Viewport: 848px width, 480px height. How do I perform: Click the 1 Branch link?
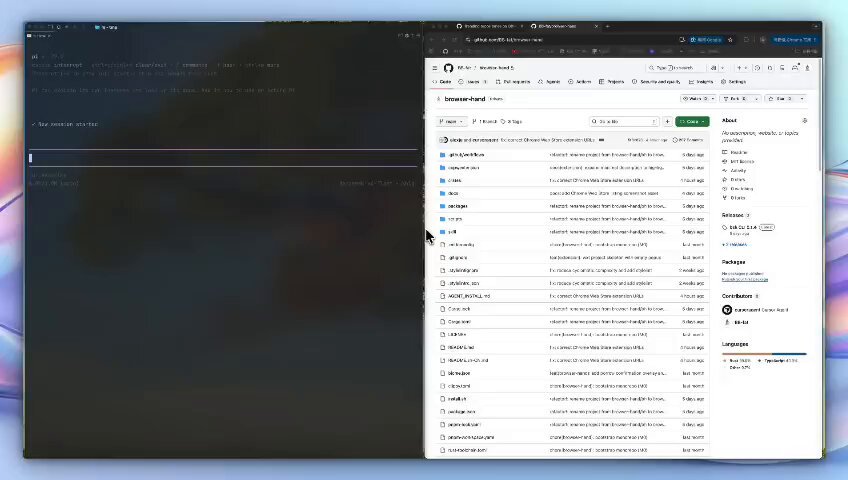click(x=485, y=122)
